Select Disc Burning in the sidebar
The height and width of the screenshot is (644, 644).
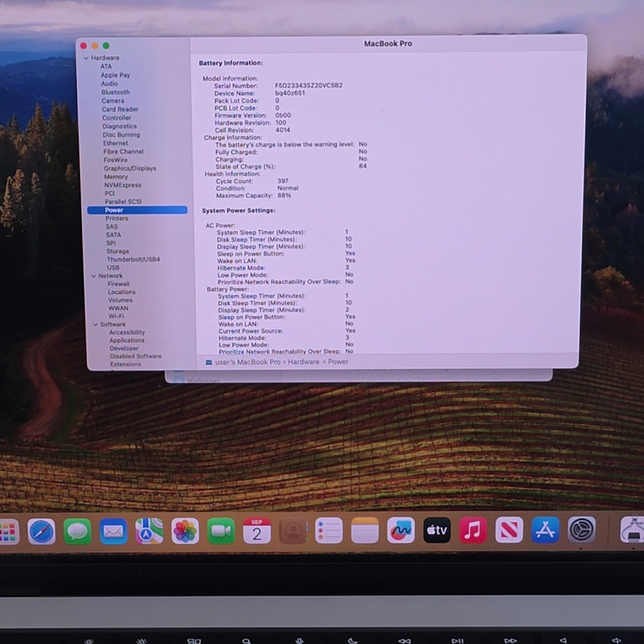[121, 135]
